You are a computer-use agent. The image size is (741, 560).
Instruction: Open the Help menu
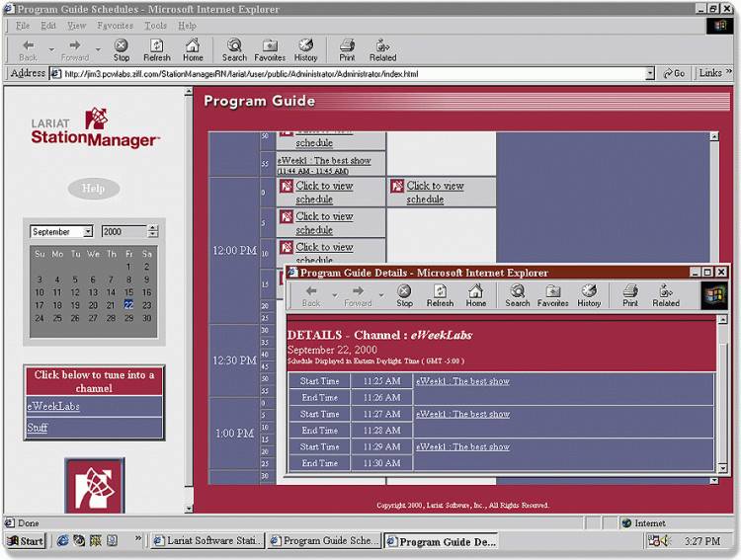[187, 26]
